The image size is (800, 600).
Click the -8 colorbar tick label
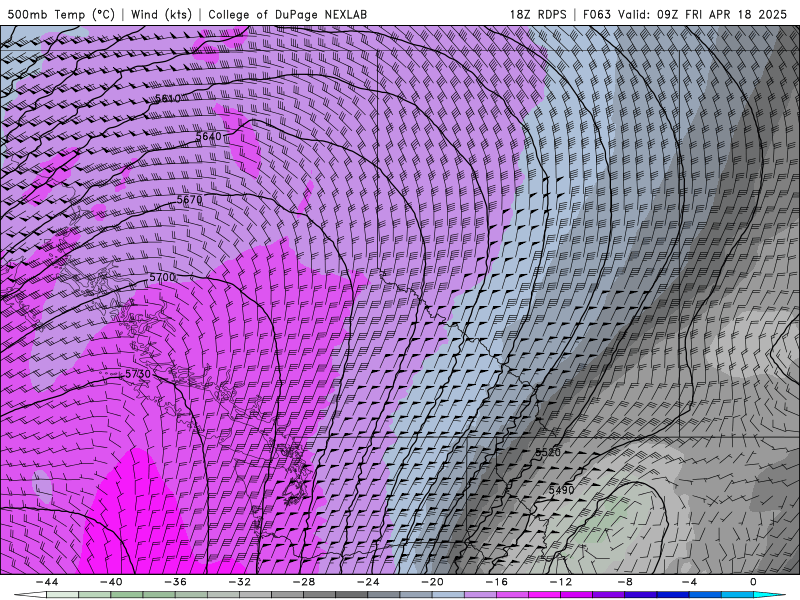click(626, 582)
